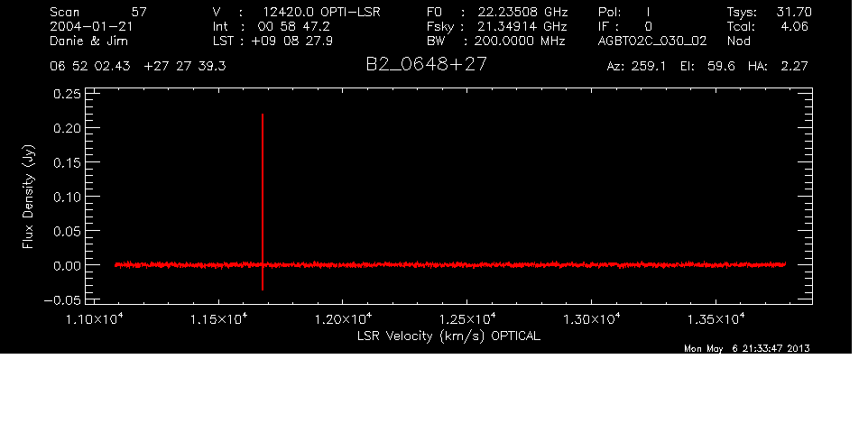Click x-axis label 1.10×10⁴
Image resolution: width=868 pixels, height=442 pixels.
[x=94, y=319]
